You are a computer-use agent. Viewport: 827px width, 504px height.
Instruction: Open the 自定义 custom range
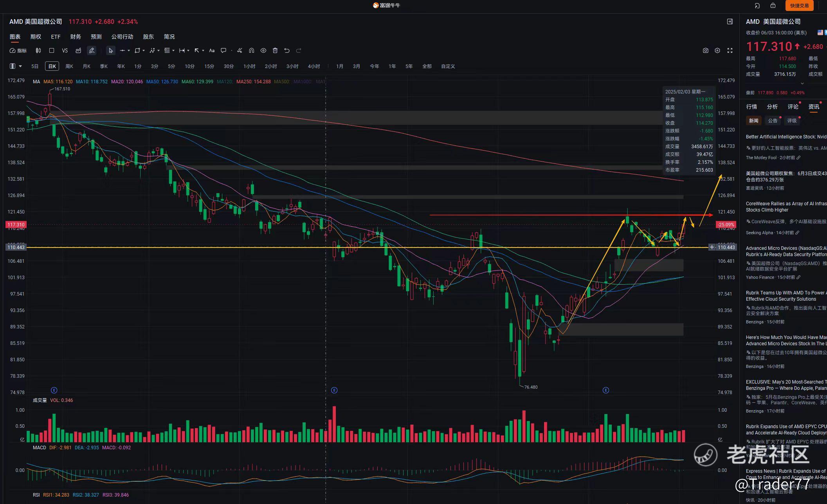448,66
